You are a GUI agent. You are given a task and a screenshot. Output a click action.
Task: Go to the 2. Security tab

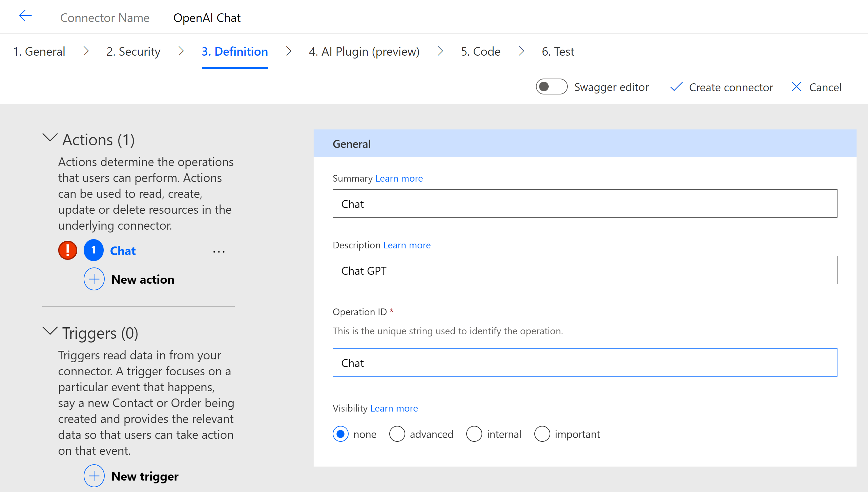(x=133, y=52)
